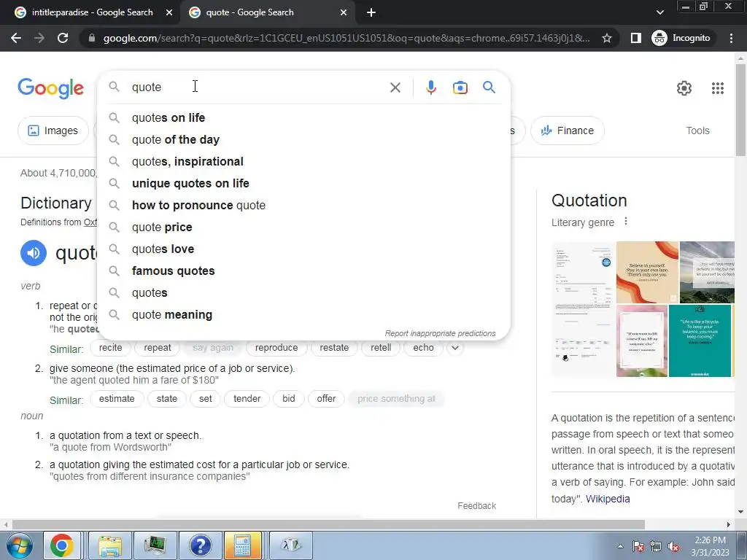Select suggestion 'how to pronounce quote'
The height and width of the screenshot is (560, 747).
(303, 205)
